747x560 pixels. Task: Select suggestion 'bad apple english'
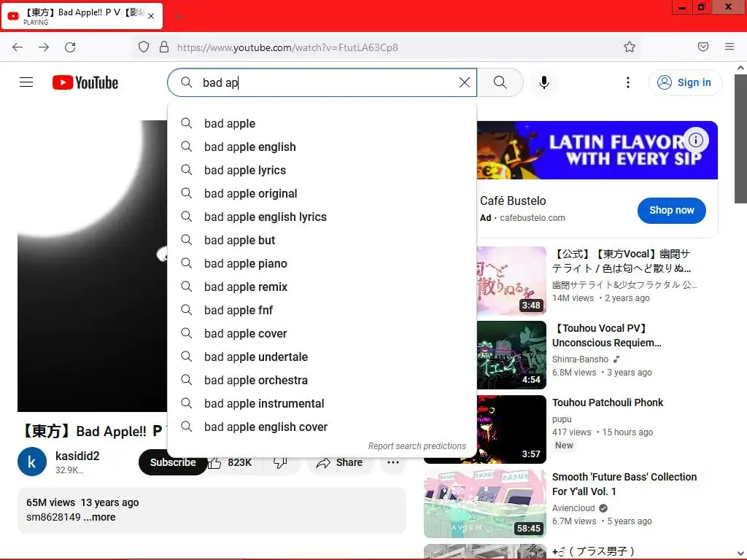pyautogui.click(x=322, y=147)
